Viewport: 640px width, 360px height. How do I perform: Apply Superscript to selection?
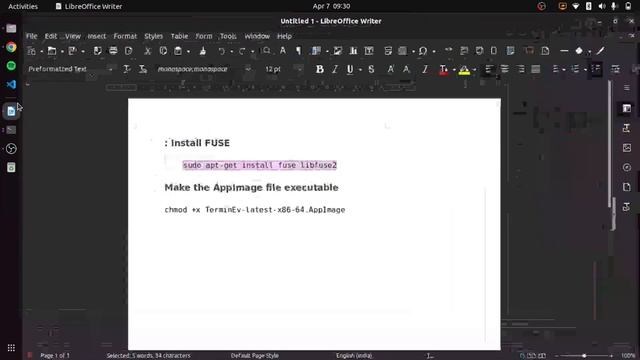391,69
